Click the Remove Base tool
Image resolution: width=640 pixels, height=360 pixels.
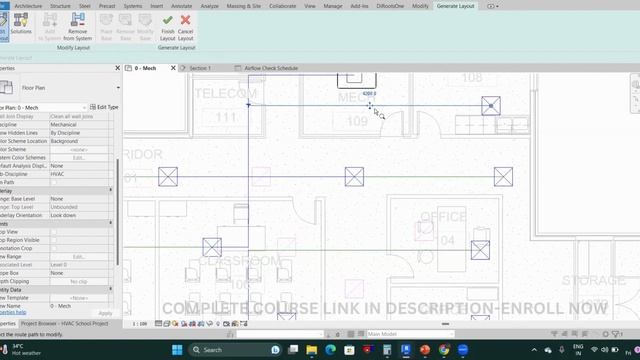(x=125, y=27)
